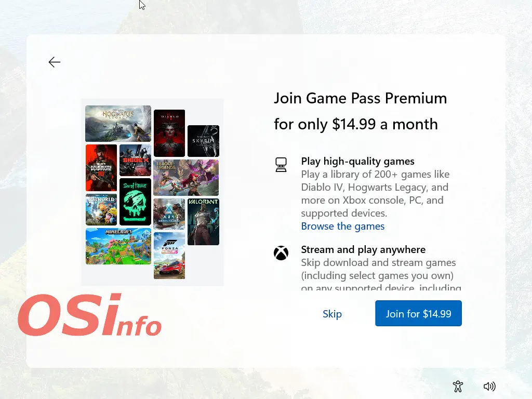Select the League of Legends cover art
This screenshot has width=532, height=399.
pos(185,178)
